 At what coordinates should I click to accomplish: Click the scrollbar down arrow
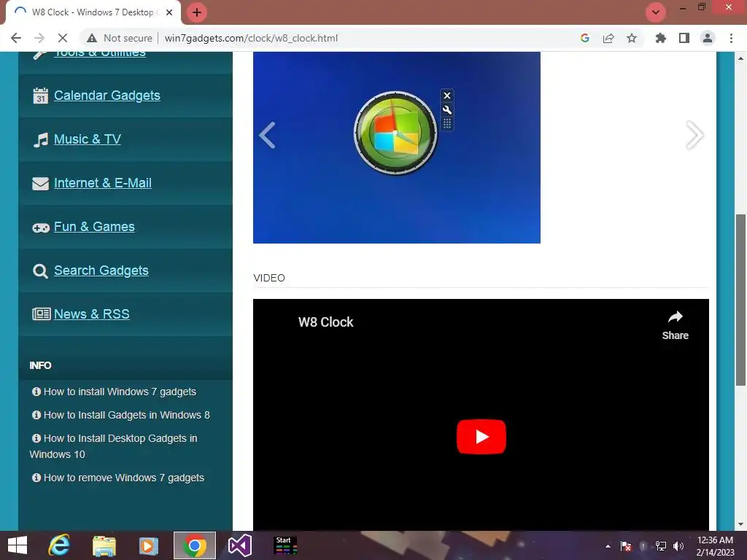740,524
